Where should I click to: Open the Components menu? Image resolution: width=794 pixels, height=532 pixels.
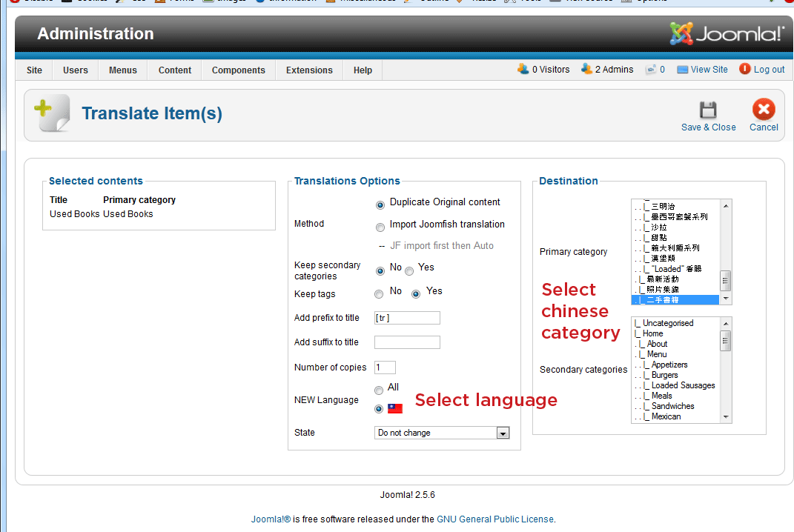coord(238,70)
